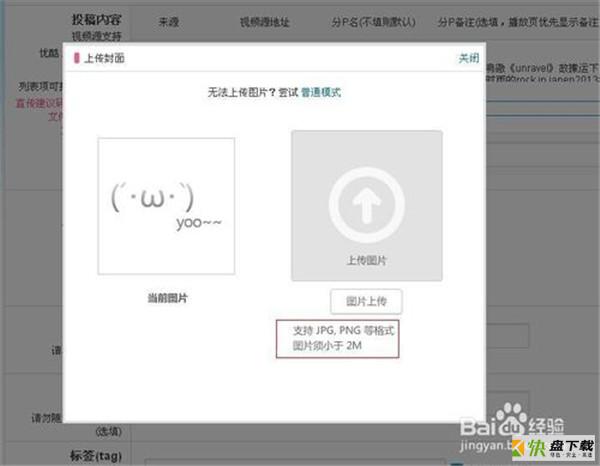Screen dimensions: 600x466
Task: Click the 当前图片 caption text
Action: [x=168, y=298]
